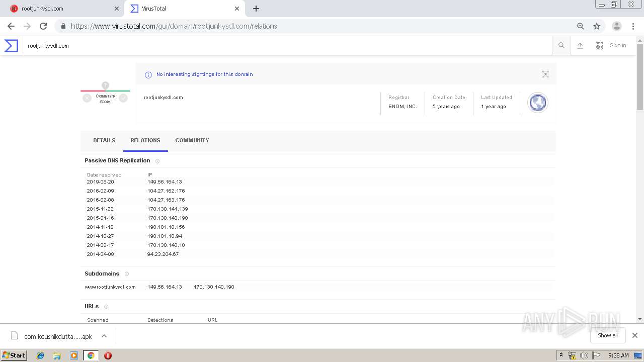
Task: Open IP address 104.27.162.176
Action: point(166,191)
